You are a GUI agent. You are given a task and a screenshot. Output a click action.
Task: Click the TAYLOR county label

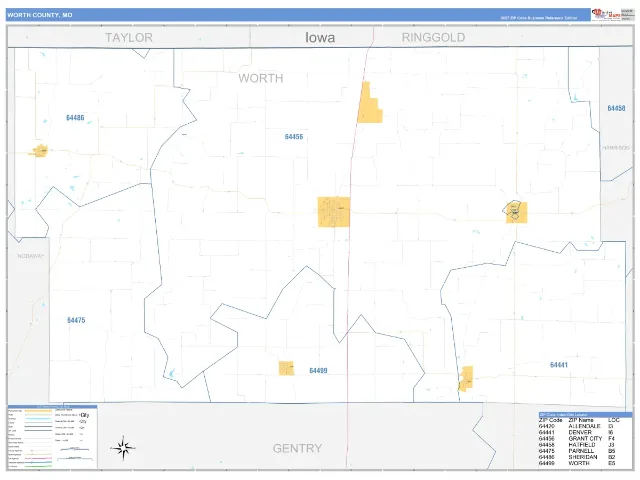click(x=129, y=38)
